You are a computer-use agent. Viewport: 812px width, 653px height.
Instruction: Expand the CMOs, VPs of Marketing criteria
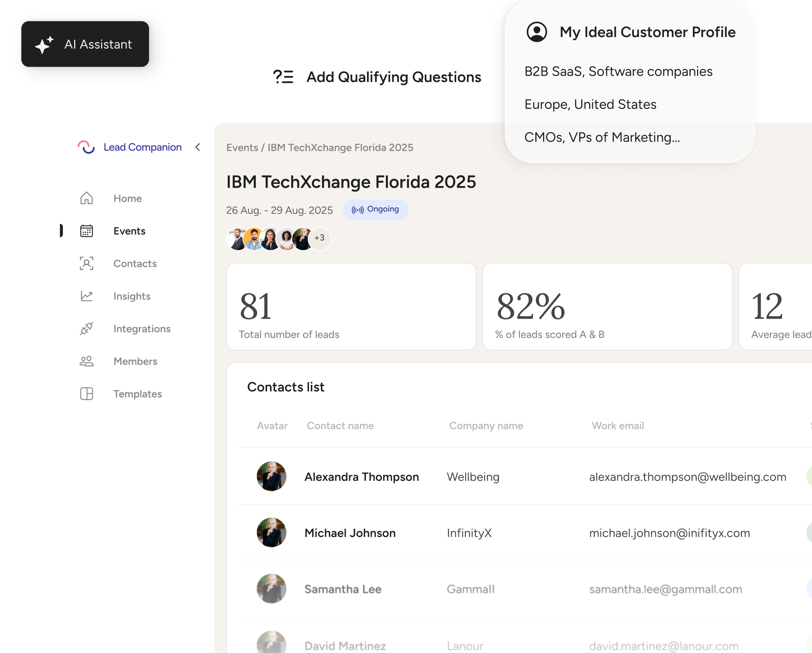click(x=602, y=137)
